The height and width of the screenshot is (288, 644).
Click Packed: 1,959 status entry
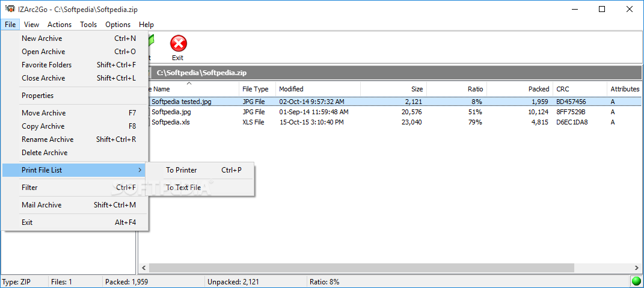[126, 282]
